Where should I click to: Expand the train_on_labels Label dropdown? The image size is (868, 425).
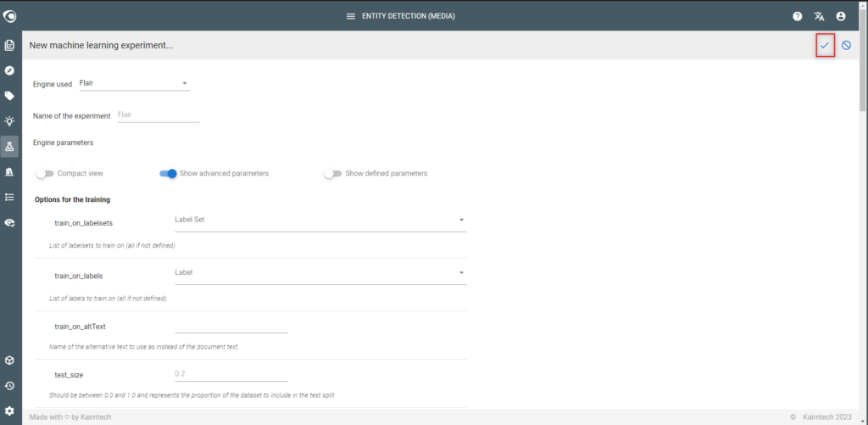(320, 272)
